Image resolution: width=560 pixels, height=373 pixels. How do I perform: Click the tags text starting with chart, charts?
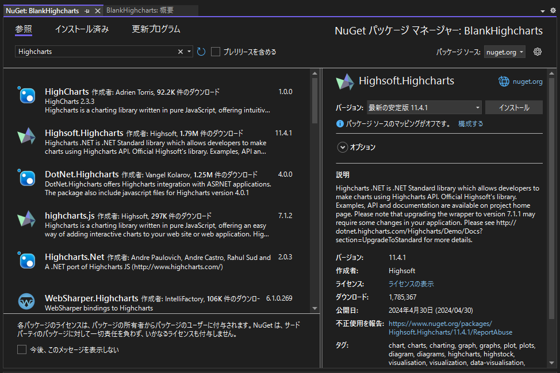(x=462, y=354)
